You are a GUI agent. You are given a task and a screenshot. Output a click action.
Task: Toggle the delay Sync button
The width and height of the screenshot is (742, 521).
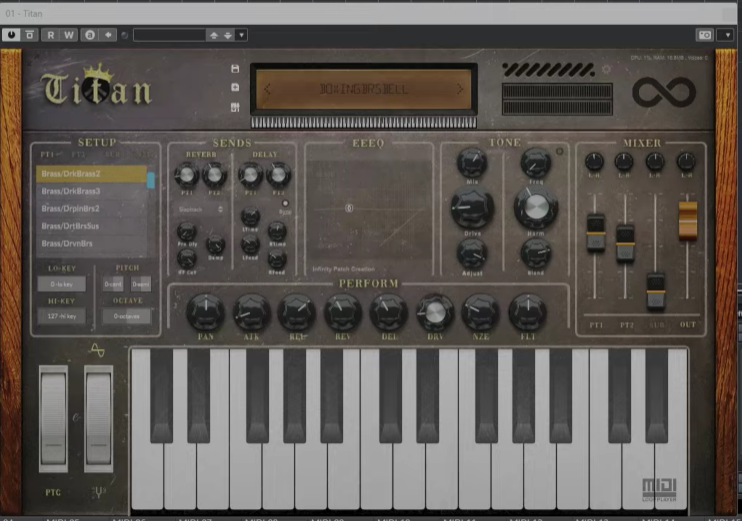pyautogui.click(x=285, y=203)
